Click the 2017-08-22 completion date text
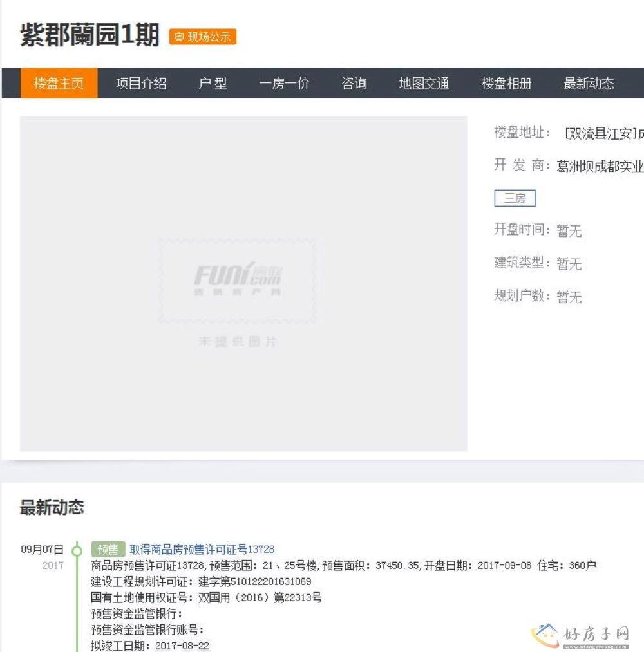This screenshot has height=652, width=644. coord(182,646)
